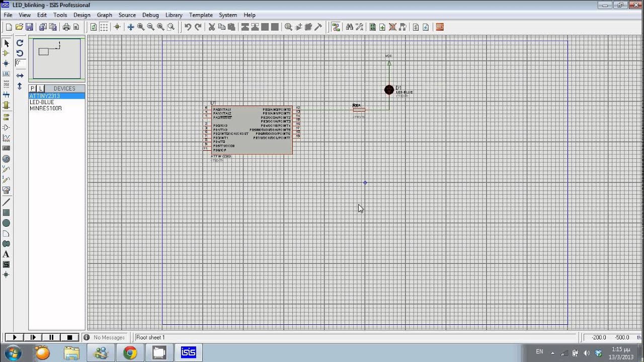Open the Search and Tag binoculars tool

click(350, 27)
